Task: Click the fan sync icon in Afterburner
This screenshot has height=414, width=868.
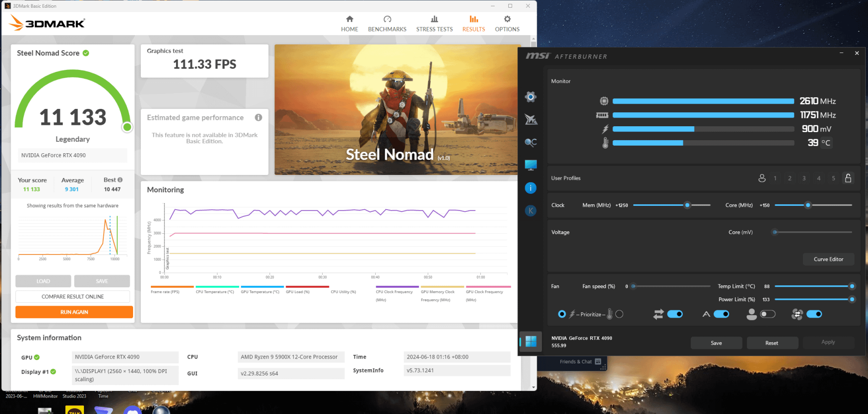Action: tap(797, 314)
